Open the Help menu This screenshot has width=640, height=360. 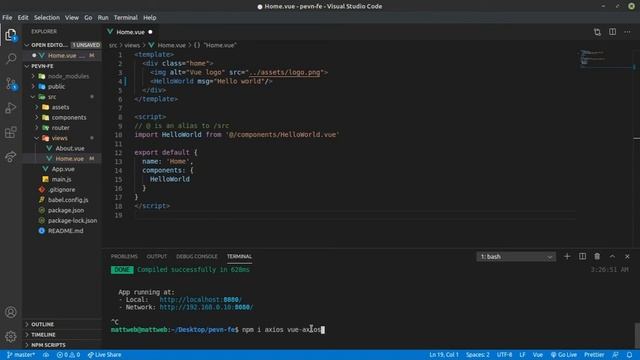point(149,18)
